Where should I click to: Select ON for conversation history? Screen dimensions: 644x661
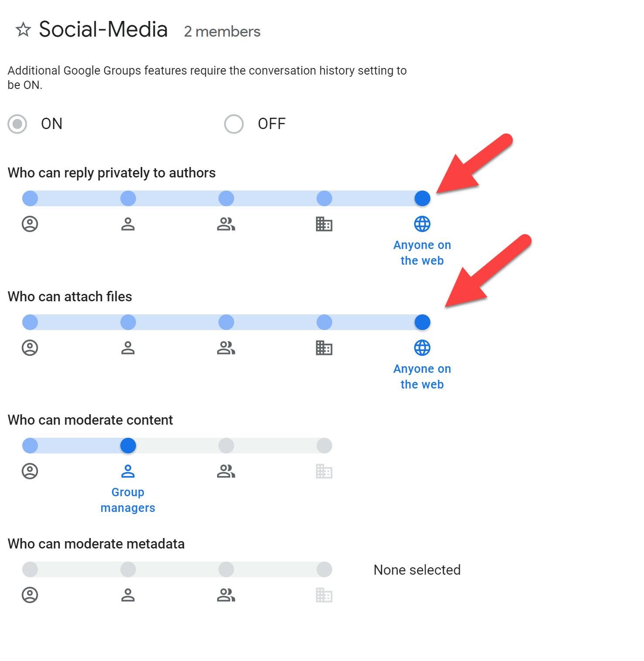click(x=17, y=124)
